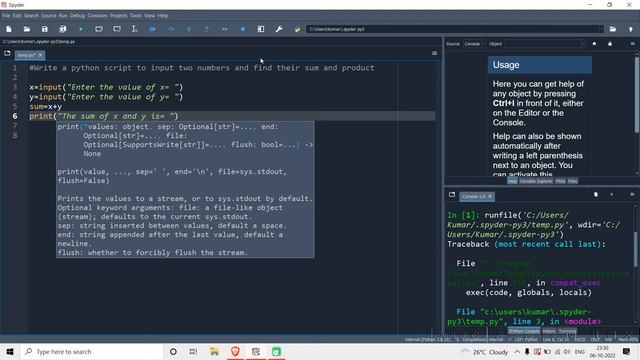The width and height of the screenshot is (640, 360).
Task: Click the debugger step return icon
Action: click(207, 29)
